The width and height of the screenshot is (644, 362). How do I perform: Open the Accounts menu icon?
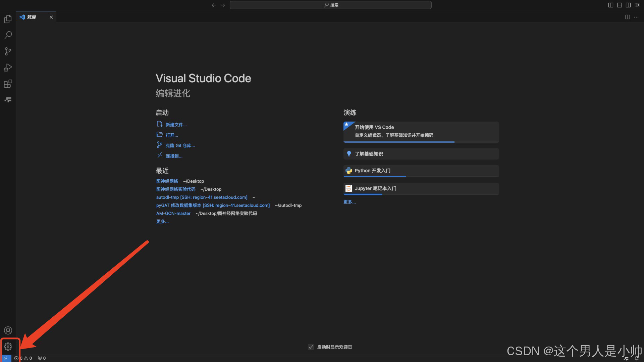click(x=8, y=330)
